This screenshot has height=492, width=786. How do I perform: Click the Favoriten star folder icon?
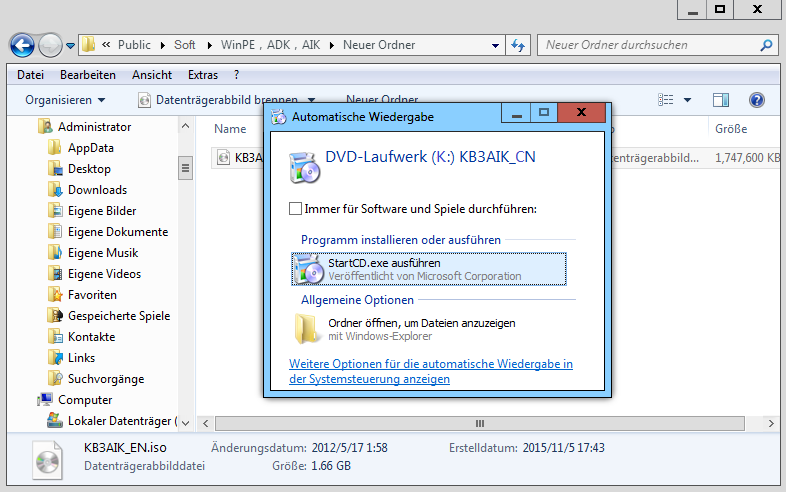55,294
